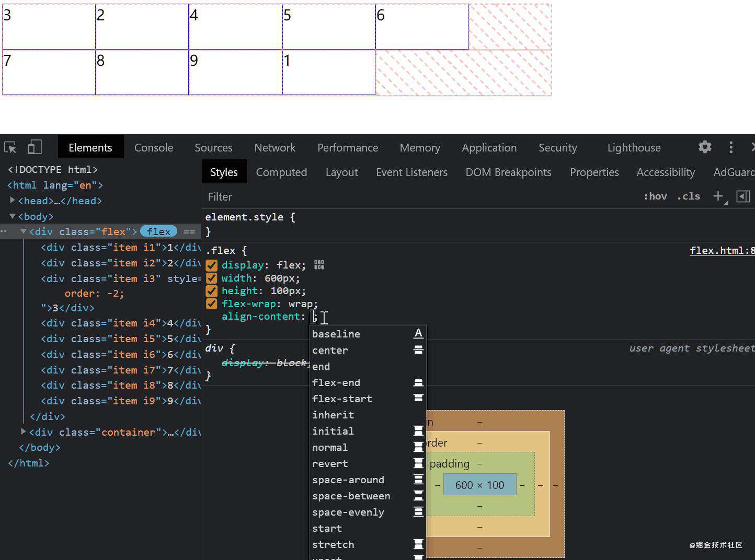This screenshot has height=560, width=755.
Task: Choose flex-end from the autocomplete list
Action: click(x=336, y=382)
